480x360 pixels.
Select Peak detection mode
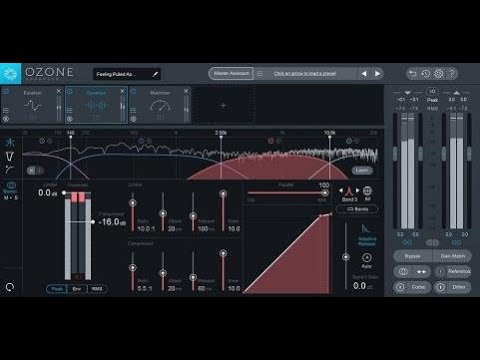[x=57, y=289]
